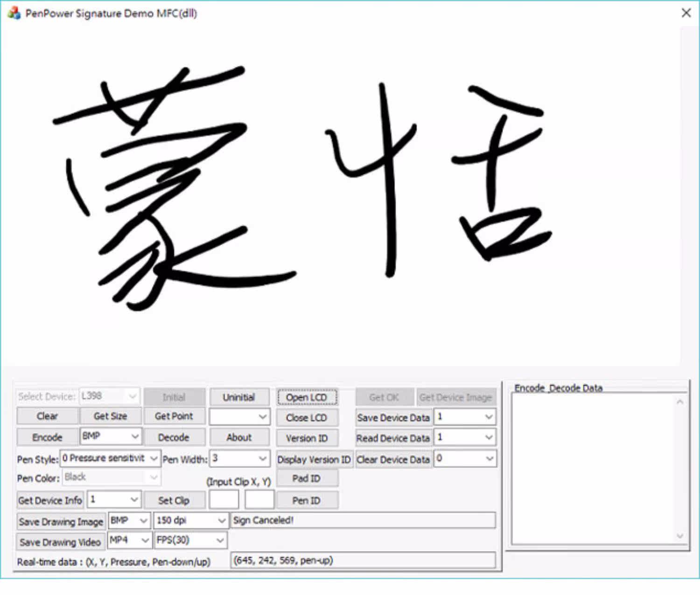Click Save Drawing Image button

click(x=61, y=522)
